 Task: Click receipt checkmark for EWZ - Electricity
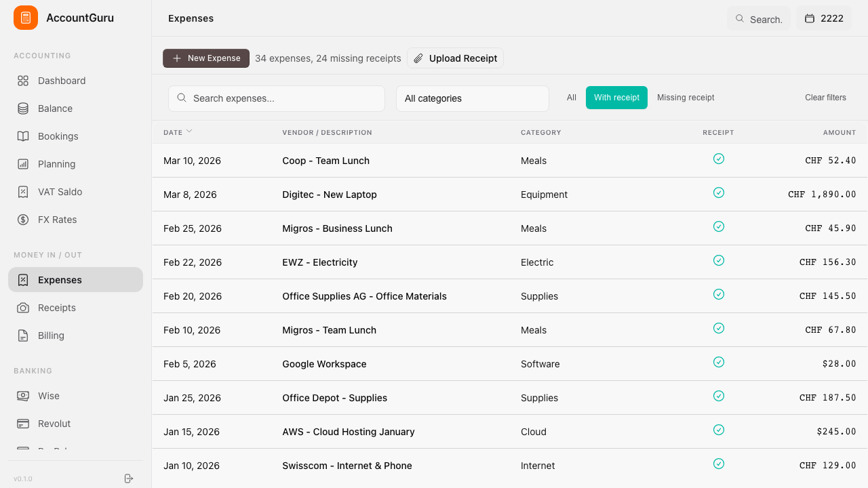[x=719, y=260]
